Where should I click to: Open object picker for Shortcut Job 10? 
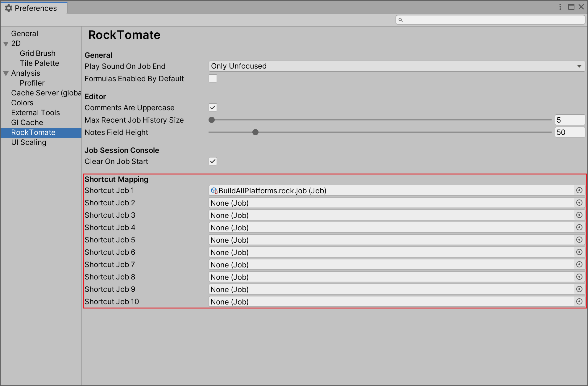tap(579, 301)
